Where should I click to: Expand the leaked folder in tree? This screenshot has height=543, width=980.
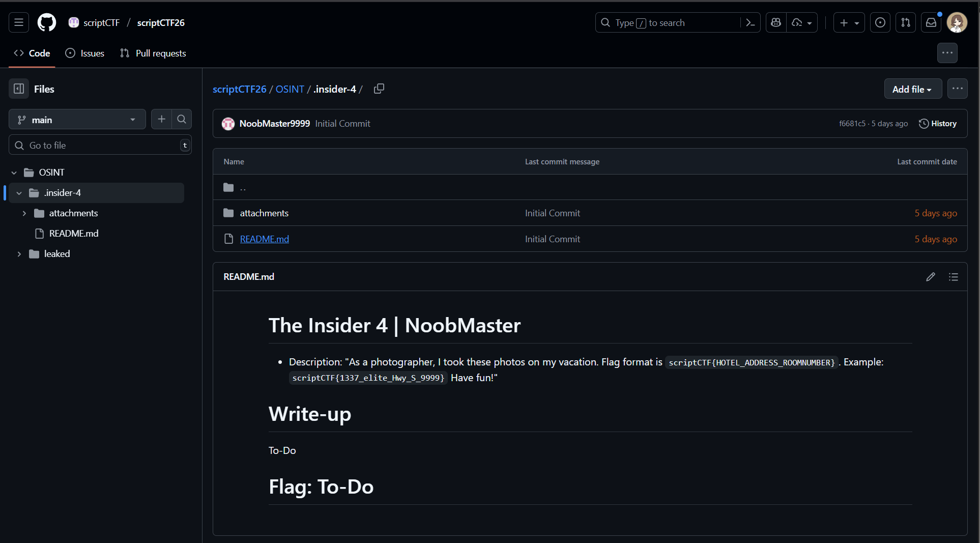click(19, 254)
